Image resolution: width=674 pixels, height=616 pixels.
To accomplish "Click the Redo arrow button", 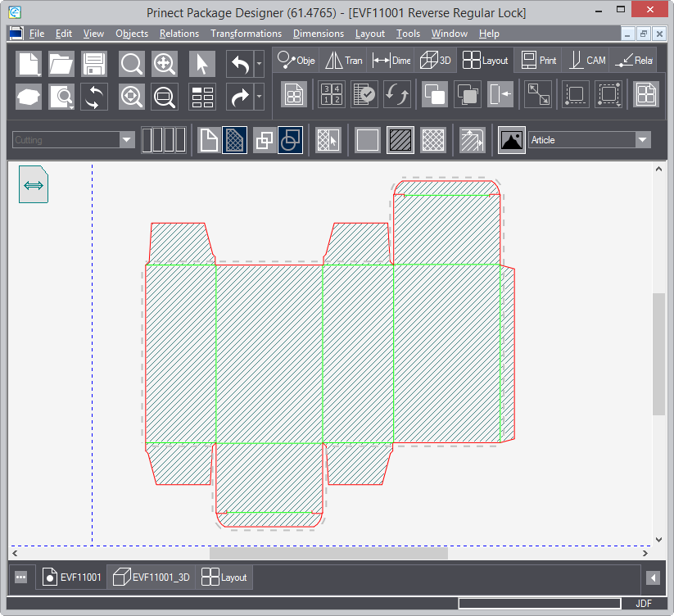I will point(239,97).
